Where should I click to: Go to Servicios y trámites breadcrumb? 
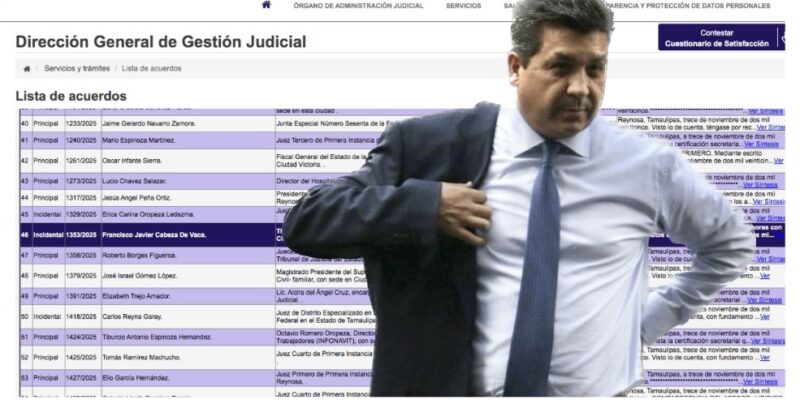(77, 68)
